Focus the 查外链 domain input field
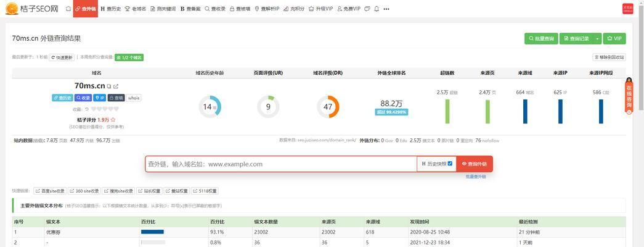Image resolution: width=644 pixels, height=247 pixels. 281,164
